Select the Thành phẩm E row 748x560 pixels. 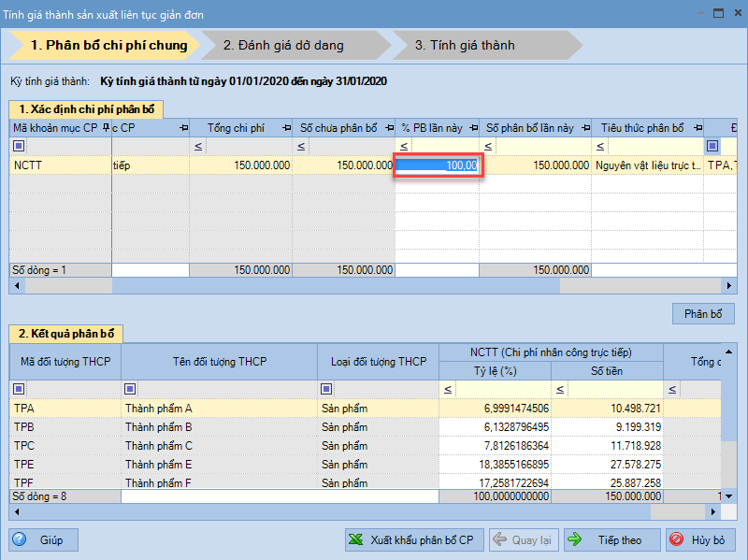365,464
